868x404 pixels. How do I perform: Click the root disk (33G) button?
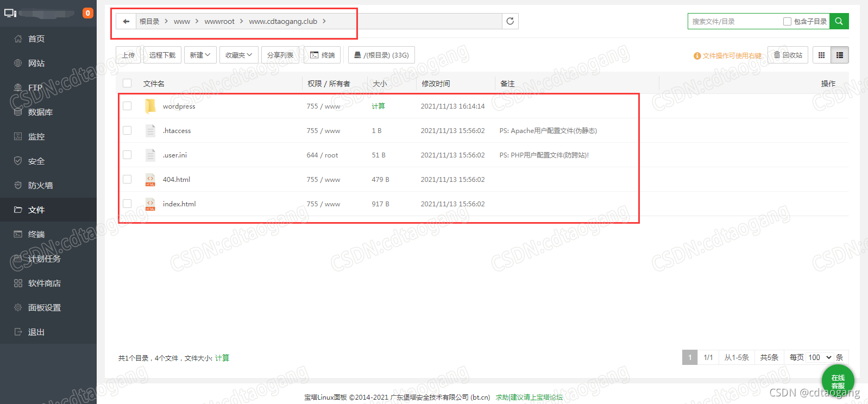pyautogui.click(x=381, y=55)
